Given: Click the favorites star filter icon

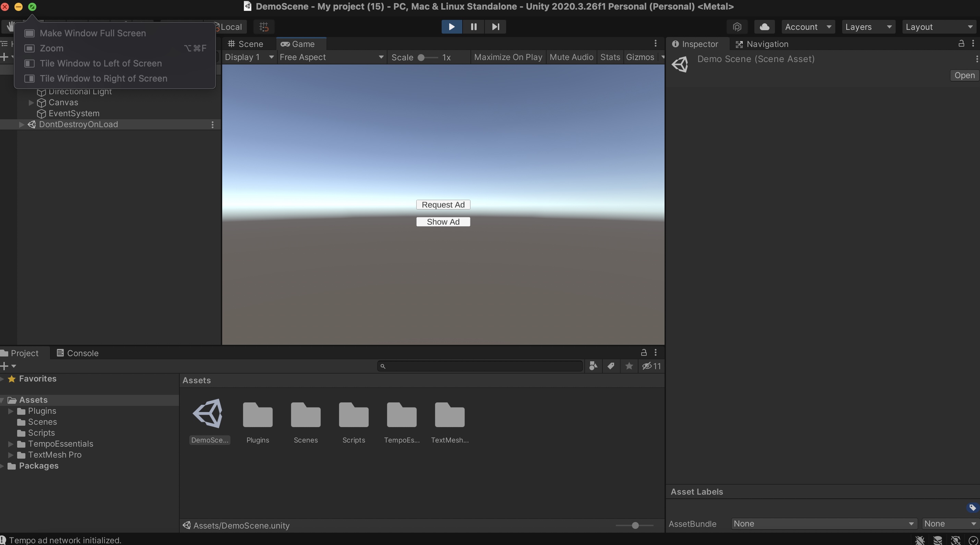Looking at the screenshot, I should pos(629,366).
